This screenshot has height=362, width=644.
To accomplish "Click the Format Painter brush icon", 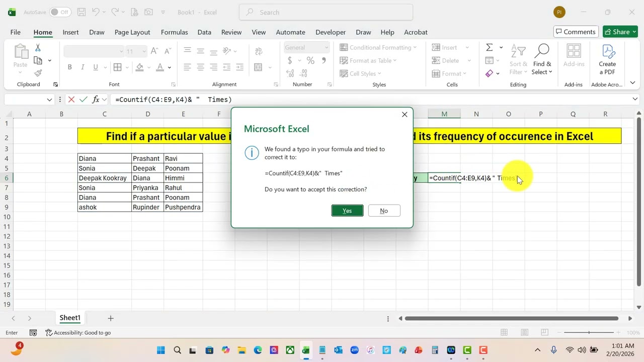I will tap(38, 73).
